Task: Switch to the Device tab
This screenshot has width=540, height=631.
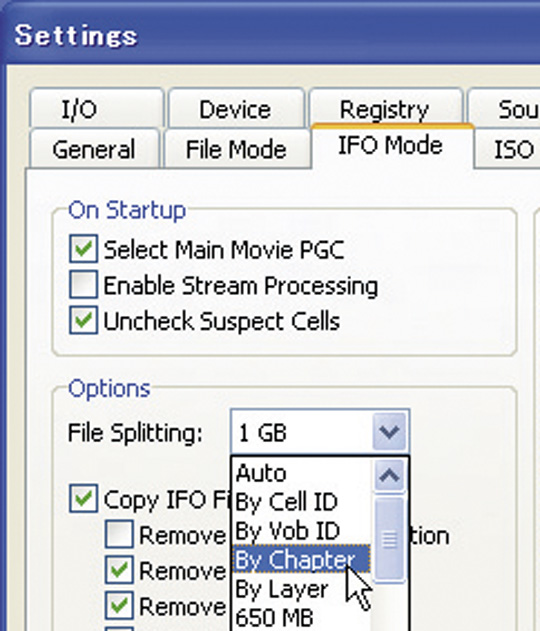Action: point(236,109)
